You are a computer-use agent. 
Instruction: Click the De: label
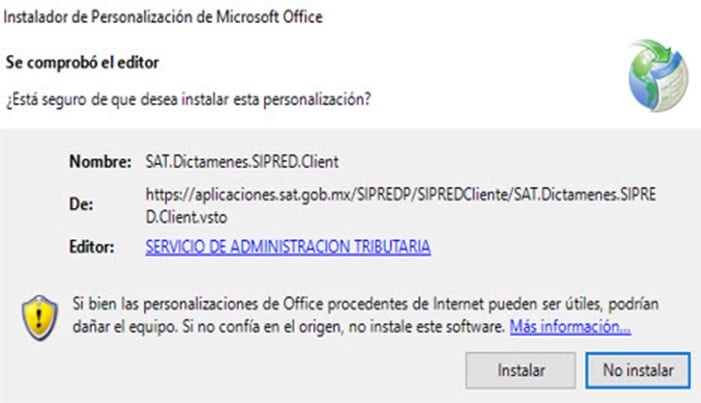(81, 204)
